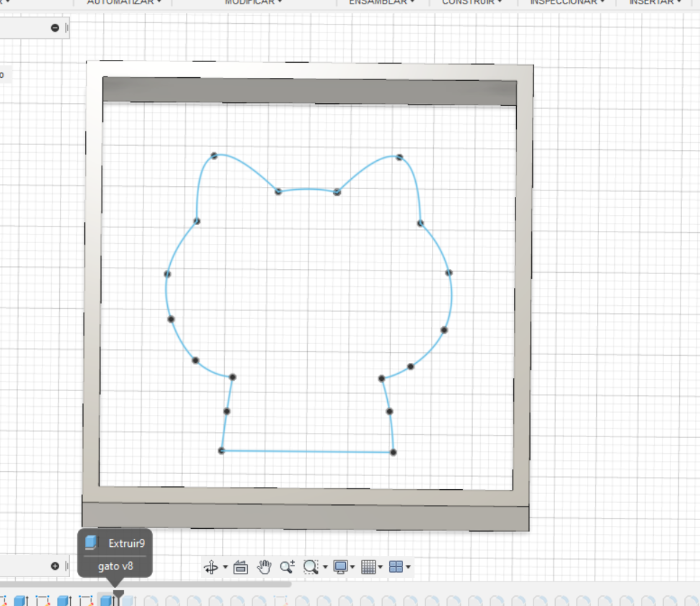Select the curve between the cat ears
Screen dimensions: 700x606
(308, 190)
